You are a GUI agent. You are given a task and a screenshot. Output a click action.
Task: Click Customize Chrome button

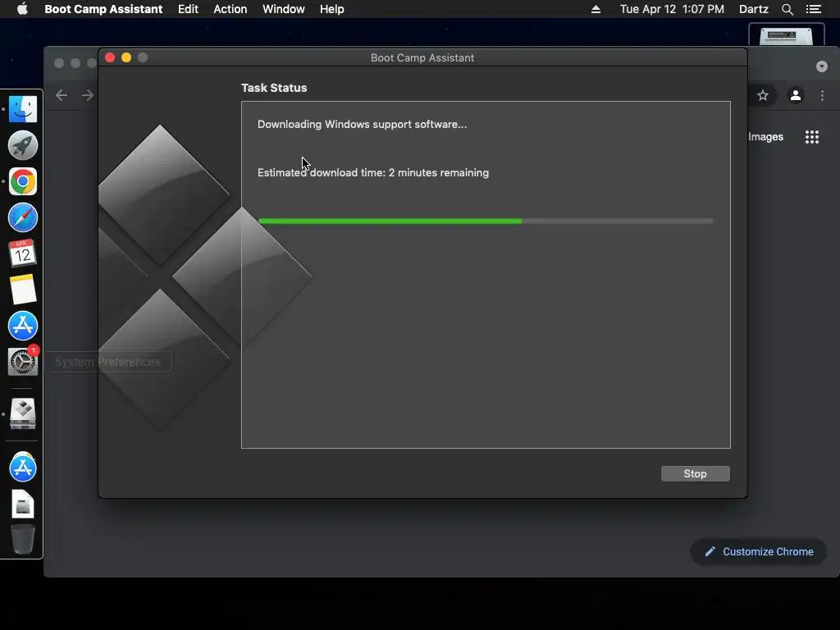(x=759, y=552)
